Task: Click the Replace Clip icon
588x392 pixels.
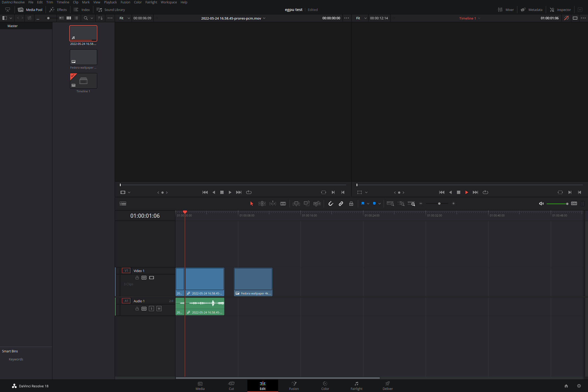Action: 317,204
